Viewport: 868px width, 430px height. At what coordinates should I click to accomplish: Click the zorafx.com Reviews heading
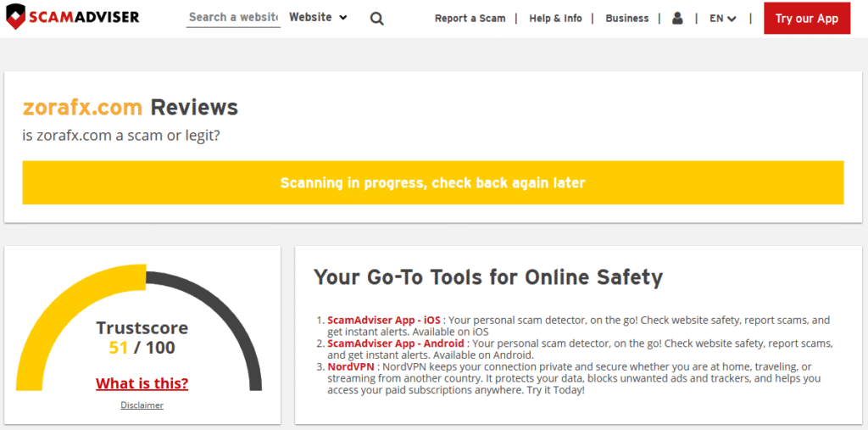[x=130, y=107]
